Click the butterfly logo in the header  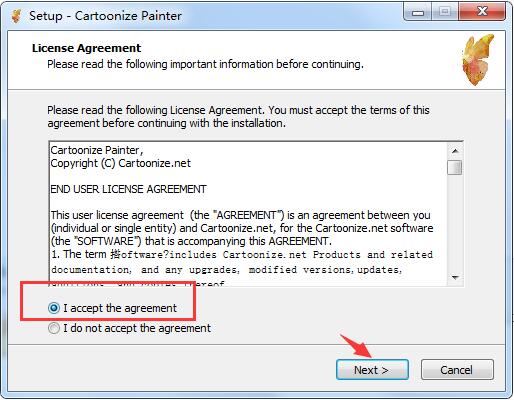click(x=478, y=59)
